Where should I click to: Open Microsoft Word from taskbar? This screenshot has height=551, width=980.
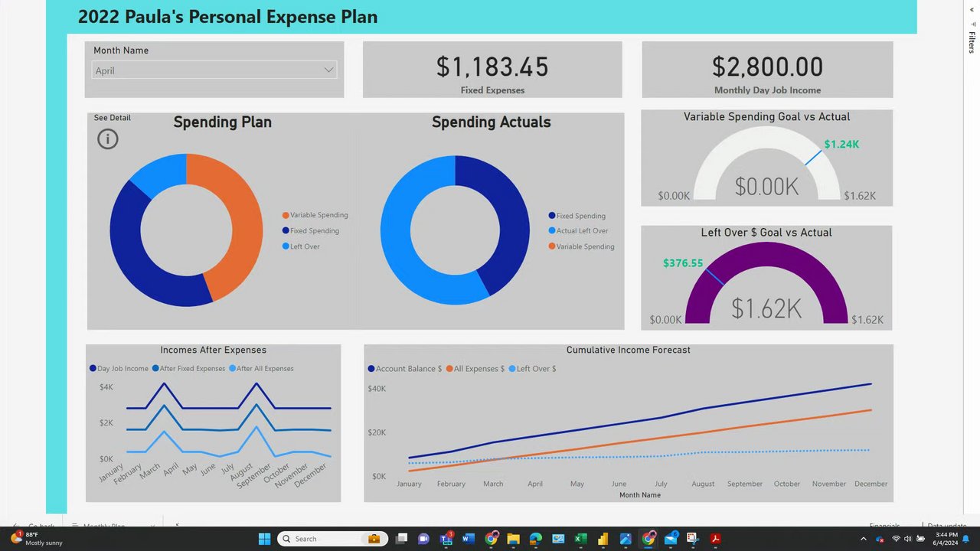[x=468, y=539]
